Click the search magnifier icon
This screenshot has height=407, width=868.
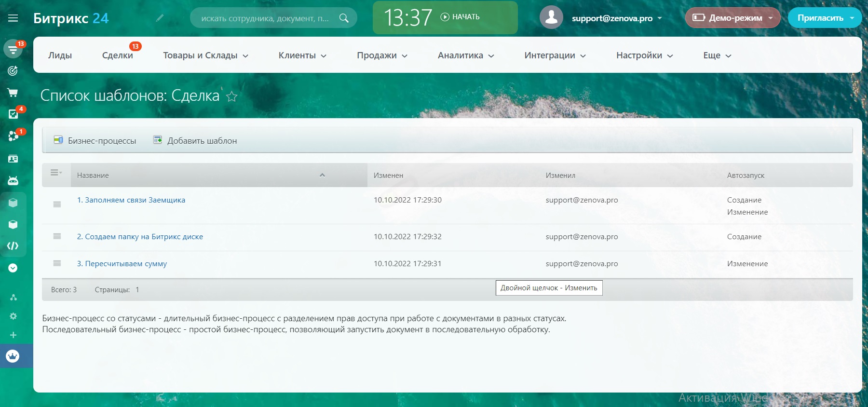pyautogui.click(x=344, y=18)
